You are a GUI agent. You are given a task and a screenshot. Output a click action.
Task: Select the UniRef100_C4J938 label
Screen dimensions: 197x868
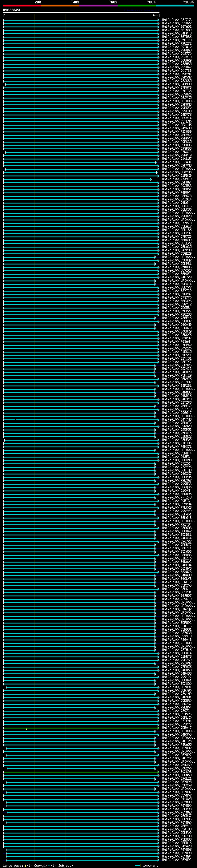[177, 84]
